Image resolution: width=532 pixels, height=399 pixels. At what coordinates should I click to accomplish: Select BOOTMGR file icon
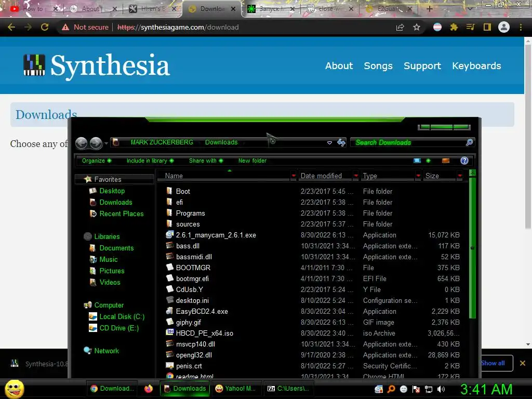pyautogui.click(x=170, y=267)
